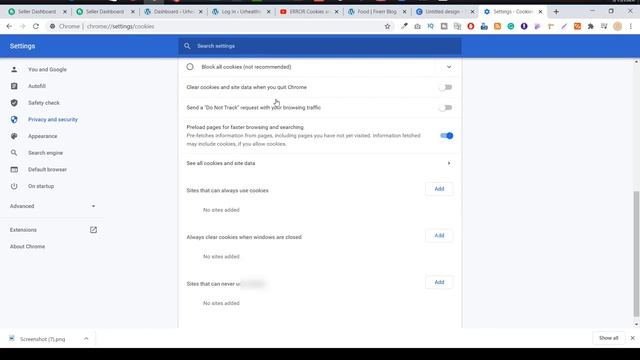Switch to Food Fiverr Blog tab
This screenshot has width=640, height=360.
coord(376,12)
